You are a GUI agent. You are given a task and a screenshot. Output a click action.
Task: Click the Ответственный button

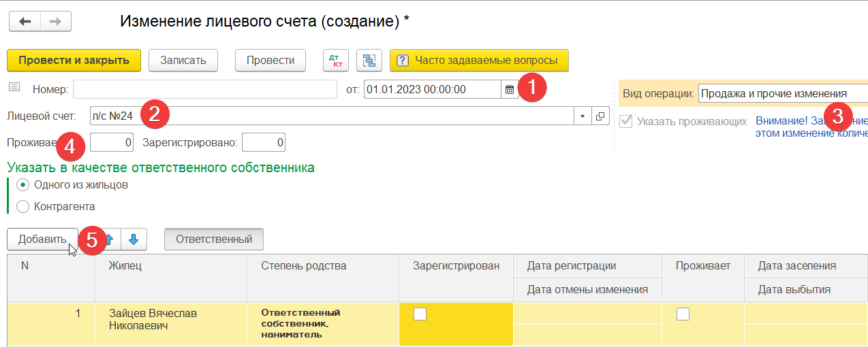click(x=214, y=239)
